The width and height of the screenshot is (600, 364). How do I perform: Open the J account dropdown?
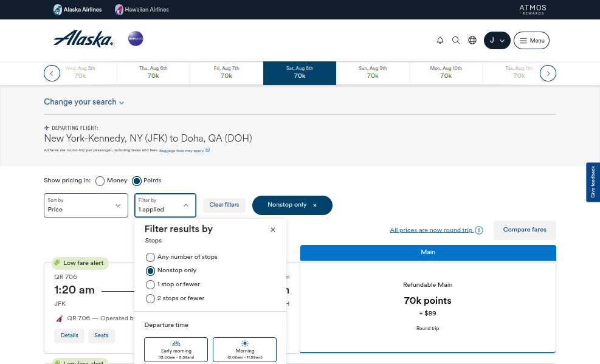pyautogui.click(x=497, y=40)
